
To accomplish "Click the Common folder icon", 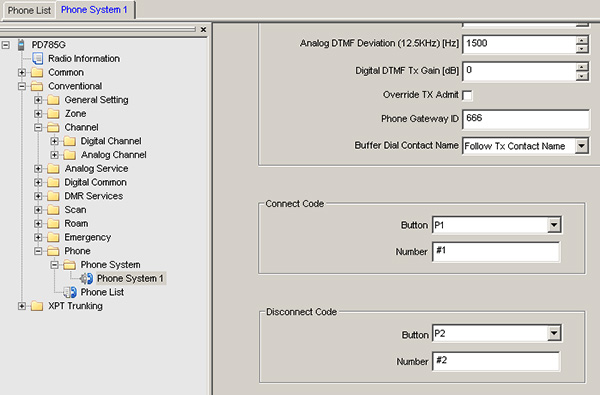I will tap(37, 72).
